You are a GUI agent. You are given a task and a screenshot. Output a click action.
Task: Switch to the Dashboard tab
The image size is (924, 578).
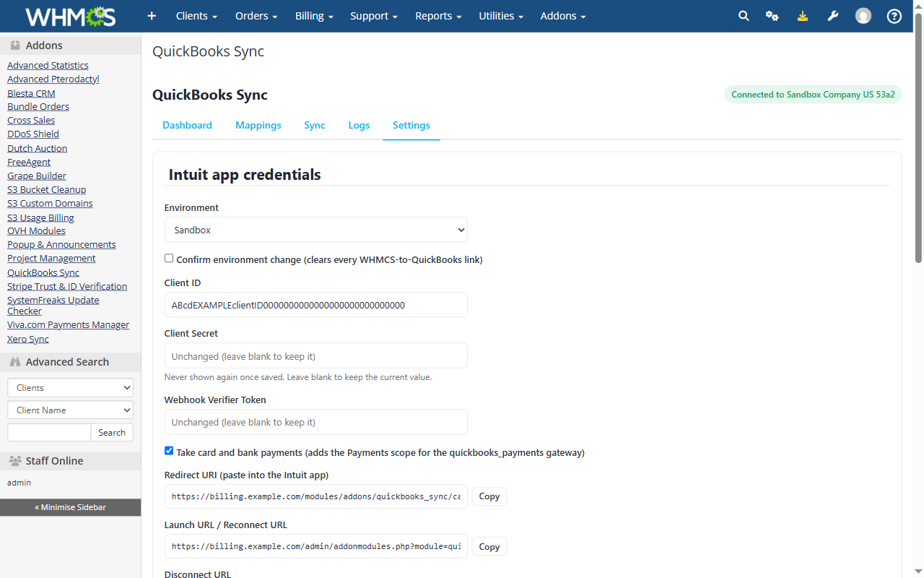click(188, 125)
